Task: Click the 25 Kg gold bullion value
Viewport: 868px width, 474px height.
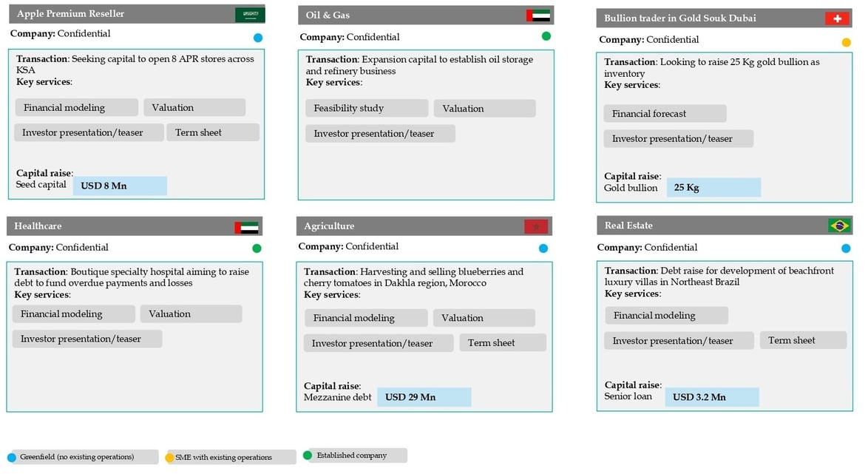Action: [713, 188]
